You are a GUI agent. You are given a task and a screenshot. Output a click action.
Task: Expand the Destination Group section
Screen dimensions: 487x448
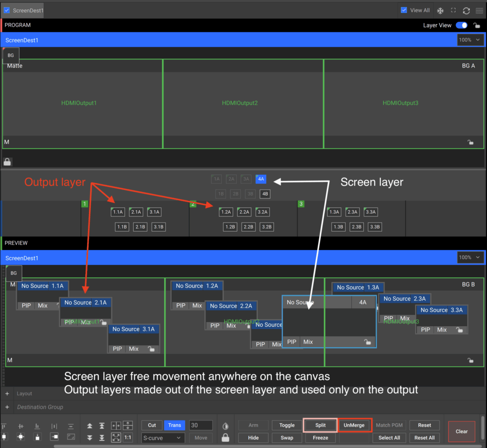click(x=7, y=407)
